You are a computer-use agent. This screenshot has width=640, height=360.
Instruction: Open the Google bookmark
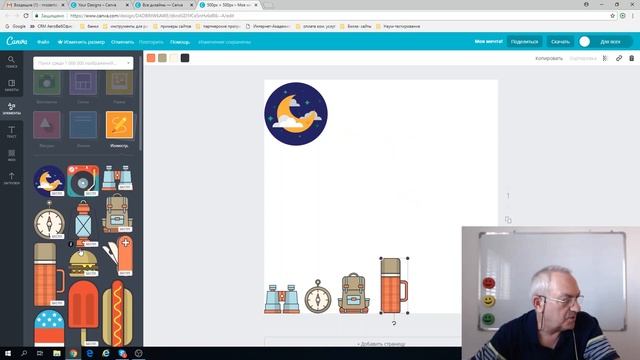[x=16, y=26]
